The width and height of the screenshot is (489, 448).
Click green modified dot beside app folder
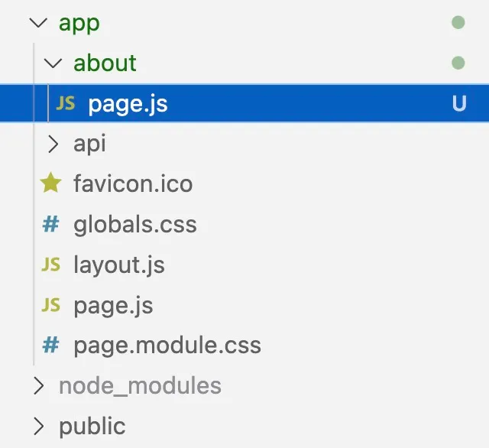pyautogui.click(x=458, y=23)
